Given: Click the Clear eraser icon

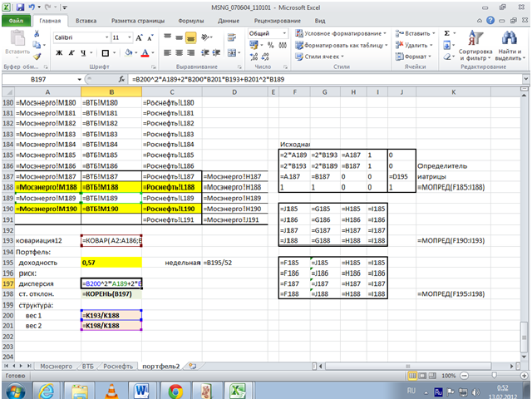Looking at the screenshot, I should coord(447,57).
